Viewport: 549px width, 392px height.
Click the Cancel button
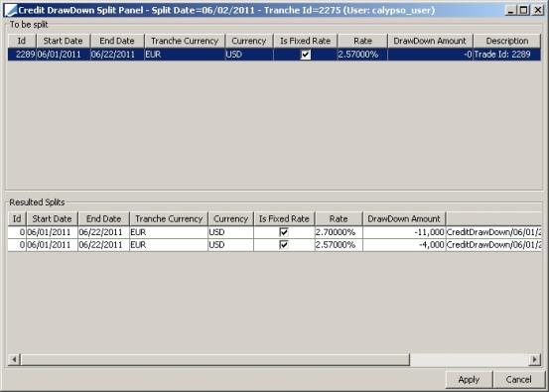click(x=518, y=380)
